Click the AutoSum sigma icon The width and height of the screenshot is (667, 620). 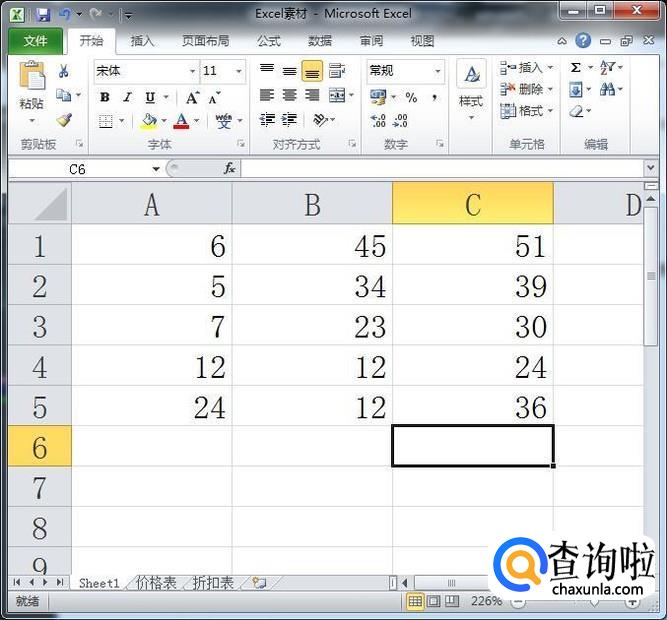576,67
